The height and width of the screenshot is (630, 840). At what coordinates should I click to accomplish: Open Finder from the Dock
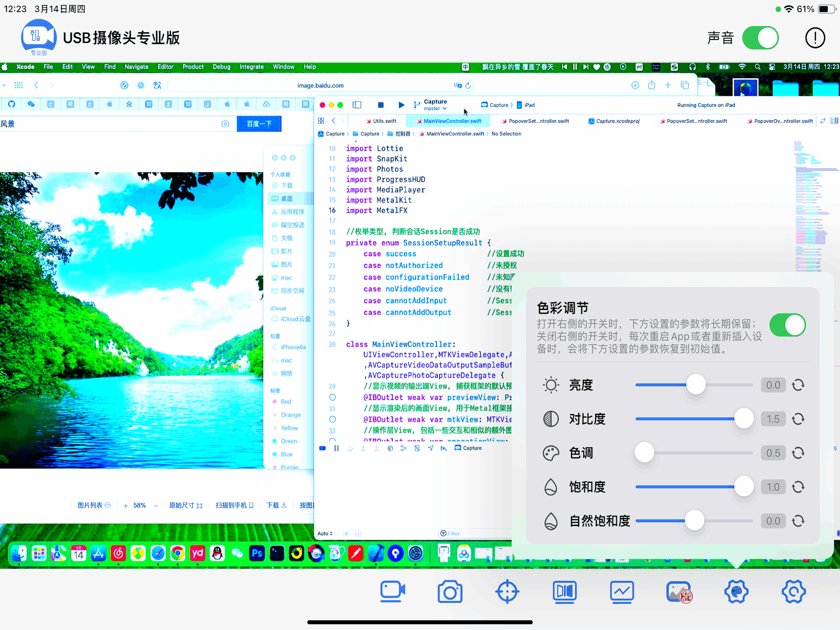point(19,554)
